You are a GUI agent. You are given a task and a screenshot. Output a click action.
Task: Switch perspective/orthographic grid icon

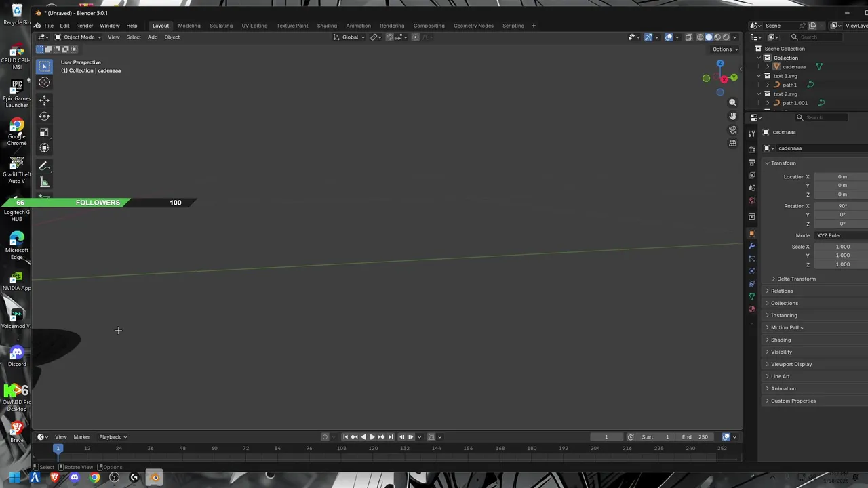click(732, 143)
